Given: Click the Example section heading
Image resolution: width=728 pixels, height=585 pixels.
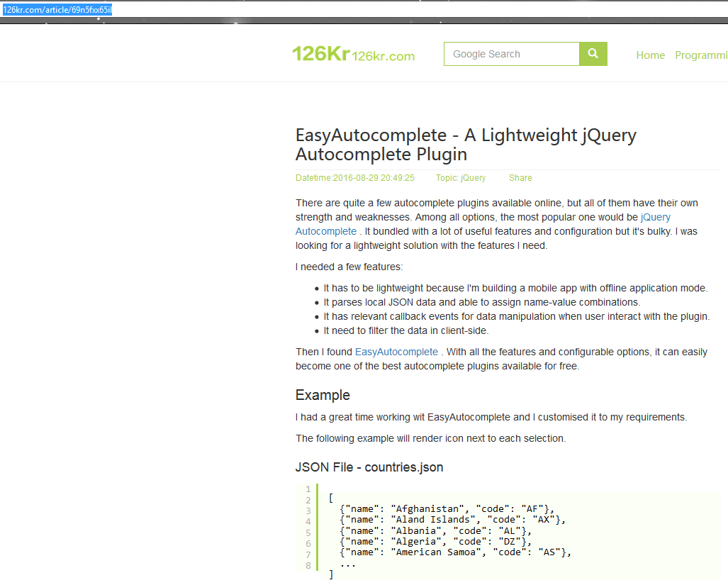Looking at the screenshot, I should pyautogui.click(x=323, y=395).
